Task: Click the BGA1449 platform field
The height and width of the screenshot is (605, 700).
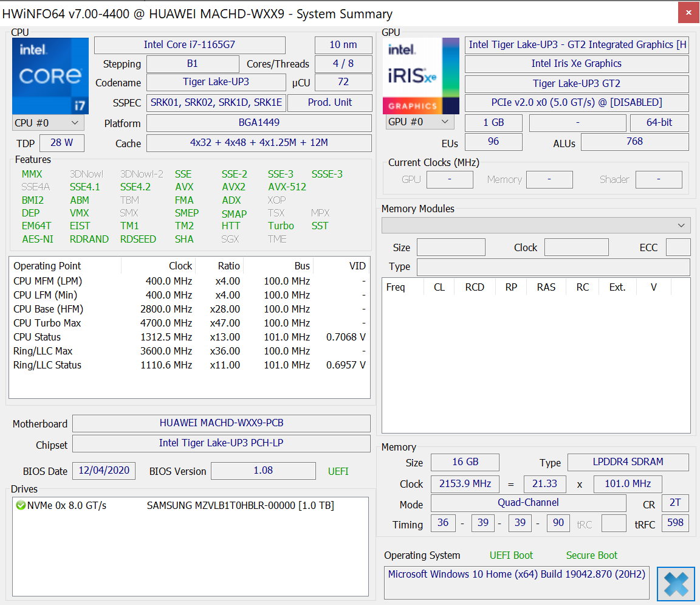Action: [259, 122]
